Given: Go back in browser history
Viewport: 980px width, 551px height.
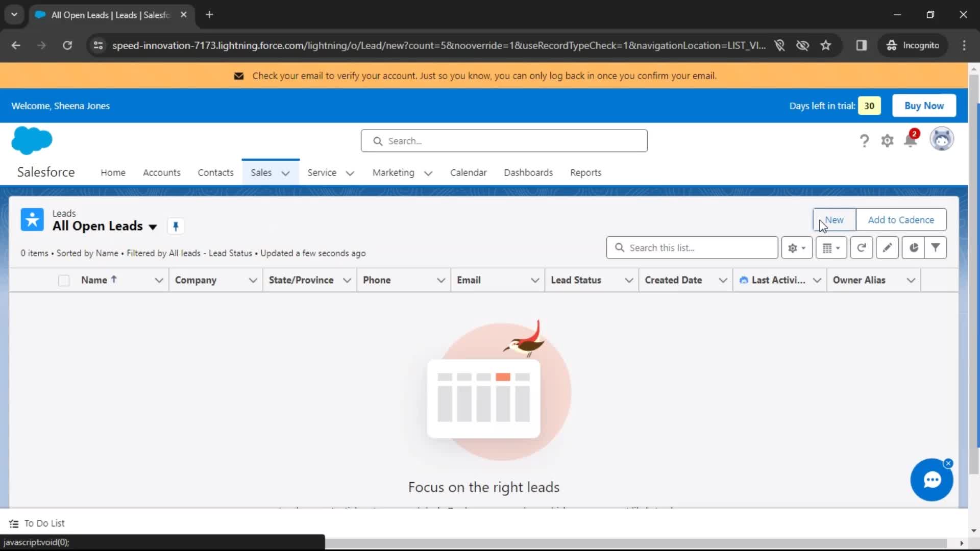Looking at the screenshot, I should click(16, 45).
